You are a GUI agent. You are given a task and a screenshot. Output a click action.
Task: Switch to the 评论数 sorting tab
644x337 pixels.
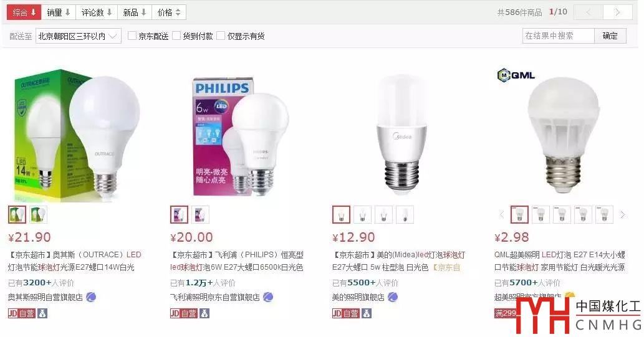pos(97,12)
